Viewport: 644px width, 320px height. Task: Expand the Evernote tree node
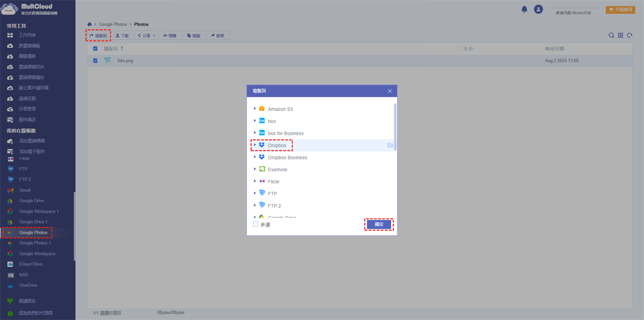pyautogui.click(x=255, y=169)
